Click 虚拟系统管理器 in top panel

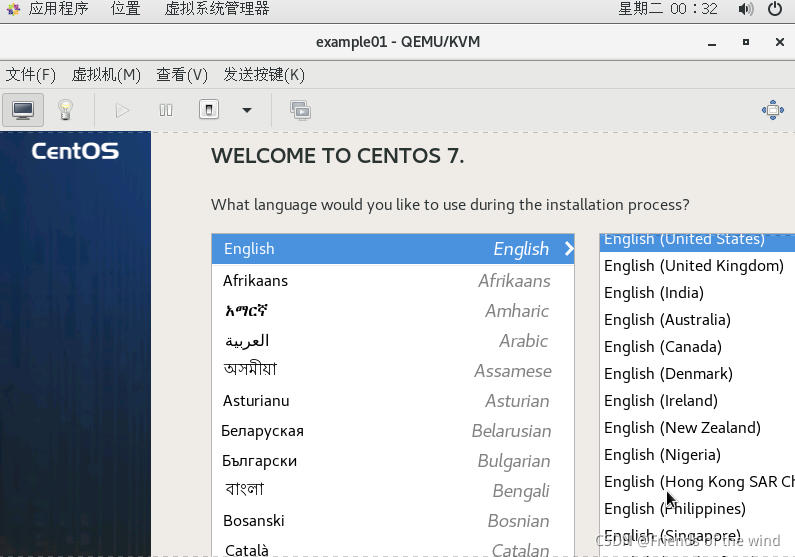coord(217,9)
